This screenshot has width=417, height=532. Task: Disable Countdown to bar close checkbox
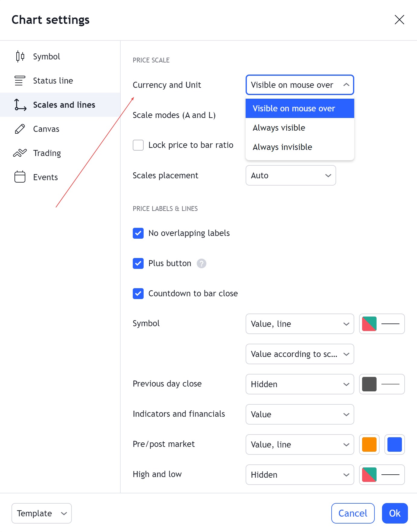pyautogui.click(x=138, y=294)
